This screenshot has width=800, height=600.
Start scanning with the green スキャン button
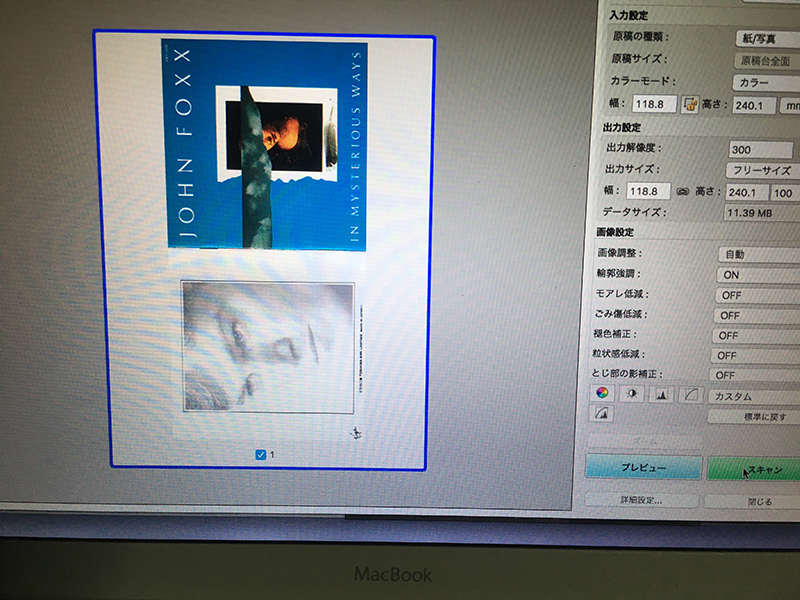pos(754,470)
